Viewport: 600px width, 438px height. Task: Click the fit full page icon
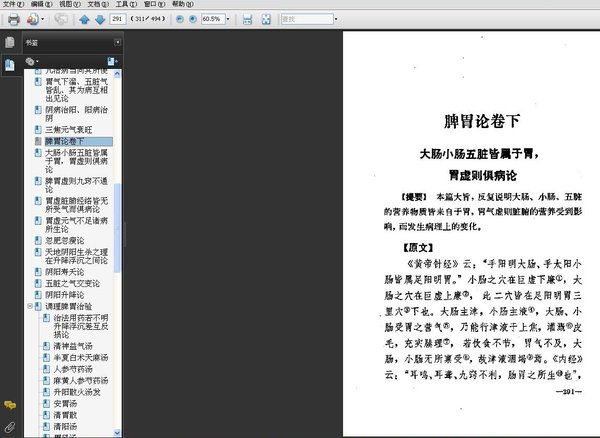pos(266,19)
